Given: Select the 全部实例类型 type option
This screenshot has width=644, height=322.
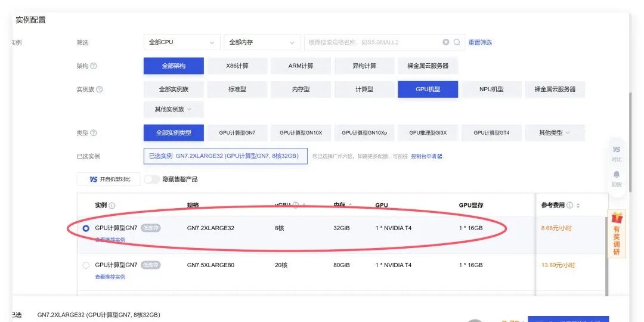Looking at the screenshot, I should click(x=174, y=133).
